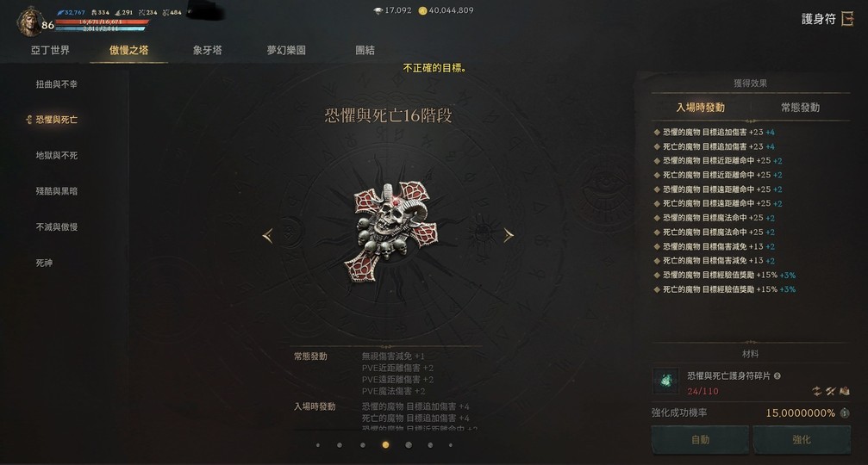Select the fifth page indicator dot

[408, 445]
